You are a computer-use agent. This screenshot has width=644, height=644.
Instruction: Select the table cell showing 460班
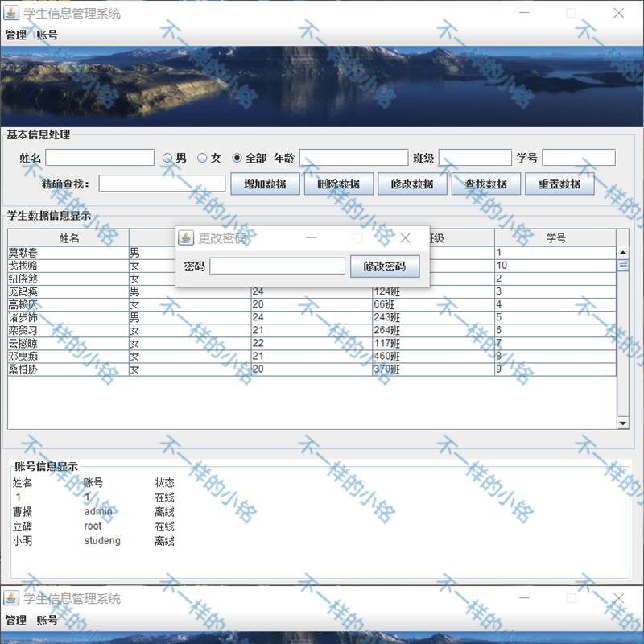tap(433, 356)
